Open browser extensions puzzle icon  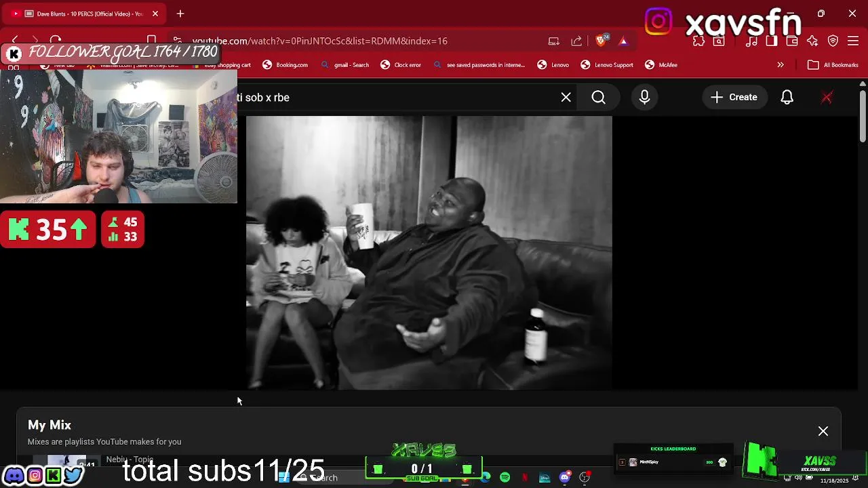pos(699,41)
